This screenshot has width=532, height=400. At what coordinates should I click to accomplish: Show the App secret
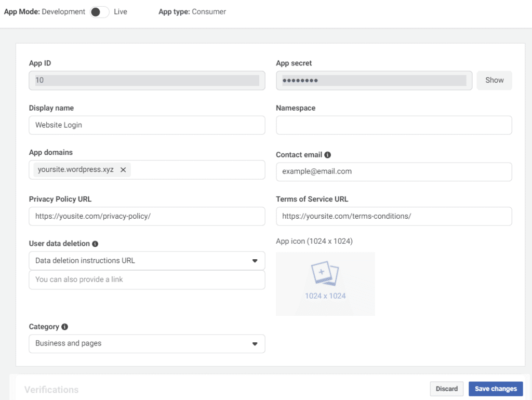494,81
